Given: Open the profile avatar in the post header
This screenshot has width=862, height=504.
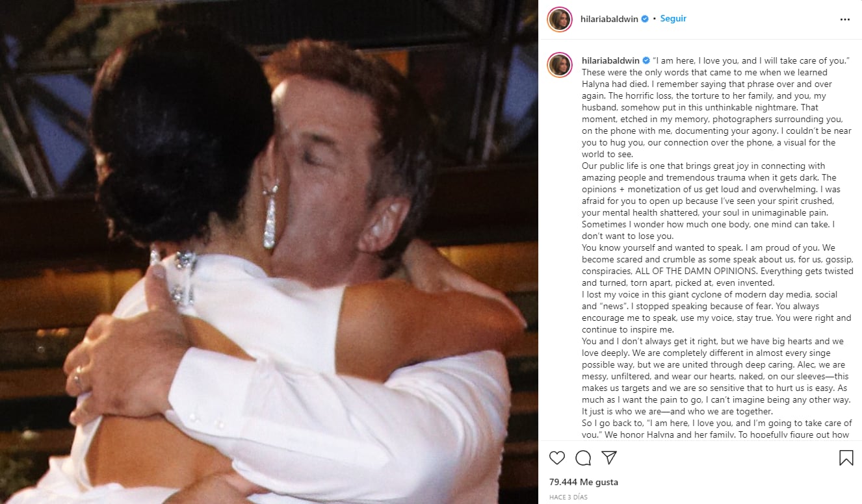Looking at the screenshot, I should [x=560, y=19].
